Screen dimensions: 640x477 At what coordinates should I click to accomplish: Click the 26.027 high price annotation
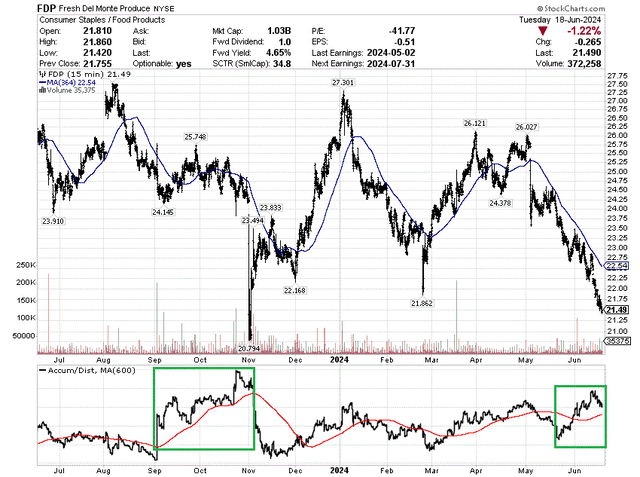(x=527, y=127)
